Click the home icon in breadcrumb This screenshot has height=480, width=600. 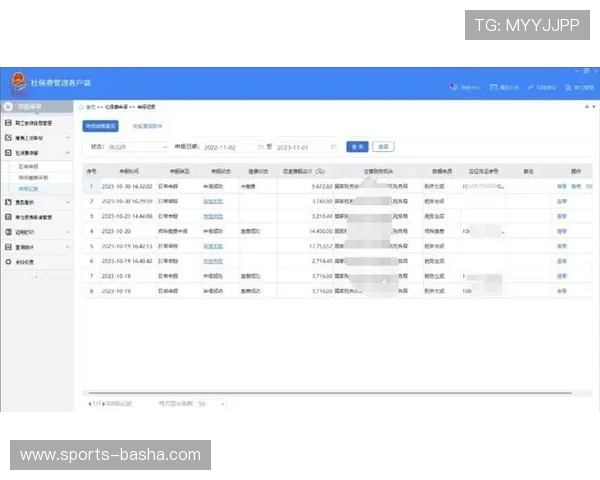click(x=81, y=107)
